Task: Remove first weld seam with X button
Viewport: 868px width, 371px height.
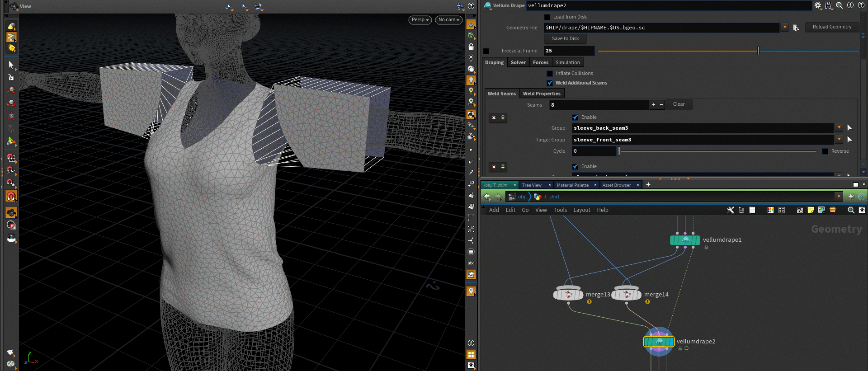Action: tap(494, 117)
